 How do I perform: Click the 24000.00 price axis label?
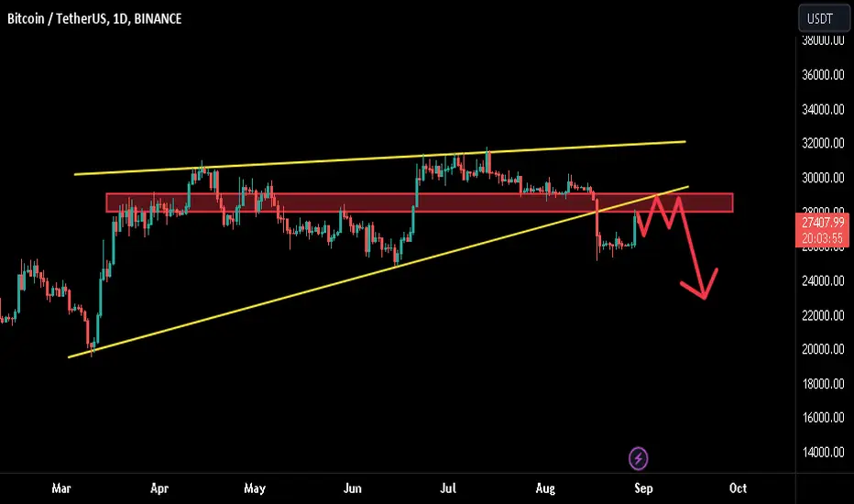[823, 281]
